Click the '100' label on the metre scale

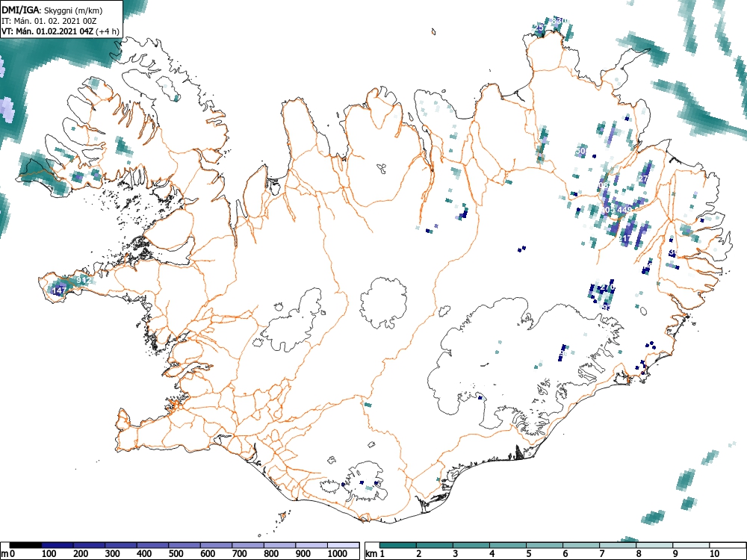pyautogui.click(x=49, y=554)
